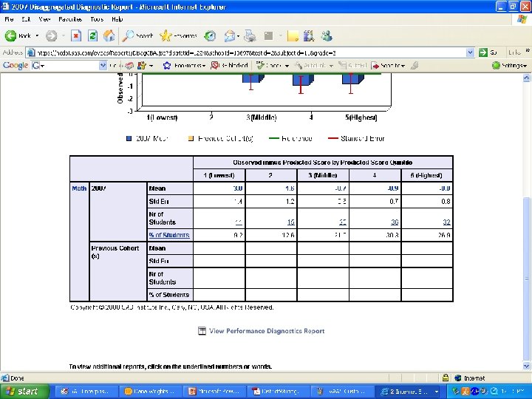Click the vertical scrollbar up arrow
The width and height of the screenshot is (532, 399).
coord(526,78)
